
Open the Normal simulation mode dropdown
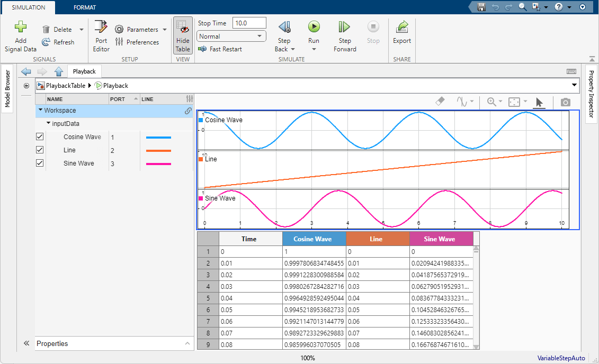(x=231, y=37)
